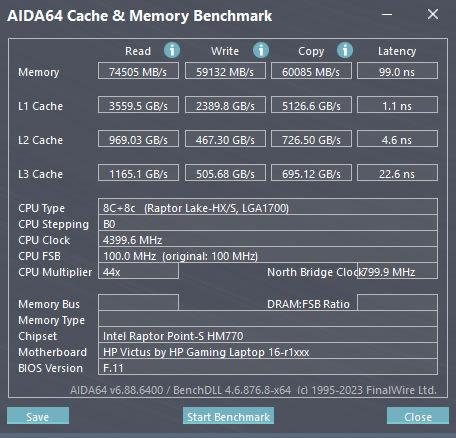Click the Read info icon
Image resolution: width=456 pixels, height=438 pixels.
click(x=172, y=50)
